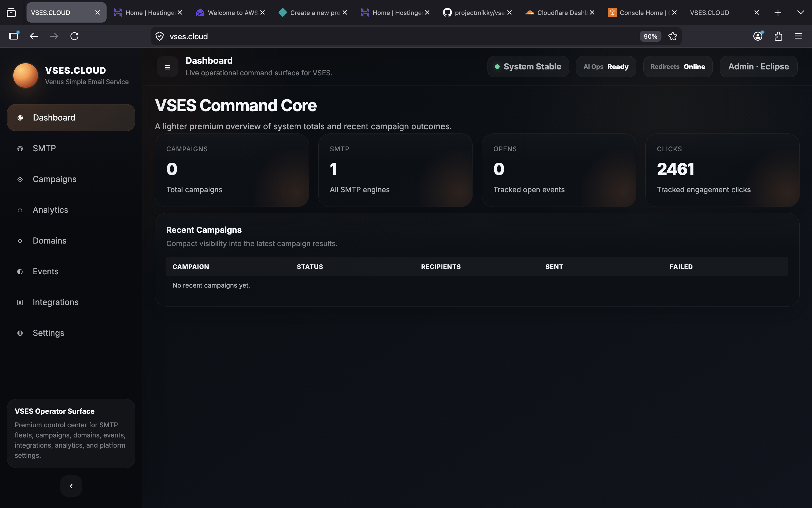Close the Welcome to AWS tab
This screenshot has height=508, width=812.
click(263, 12)
